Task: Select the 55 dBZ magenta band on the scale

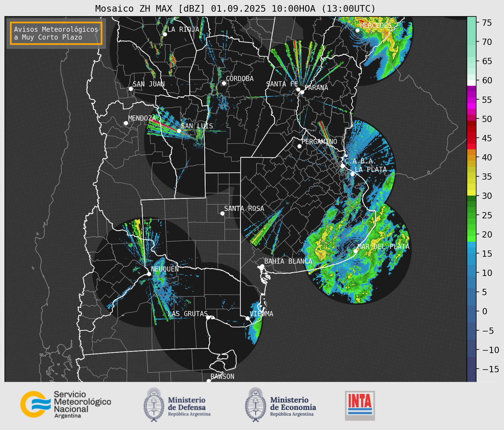Action: 471,100
